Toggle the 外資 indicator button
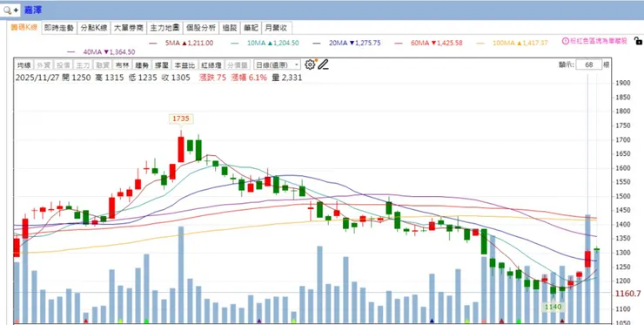This screenshot has width=644, height=325. pyautogui.click(x=44, y=65)
